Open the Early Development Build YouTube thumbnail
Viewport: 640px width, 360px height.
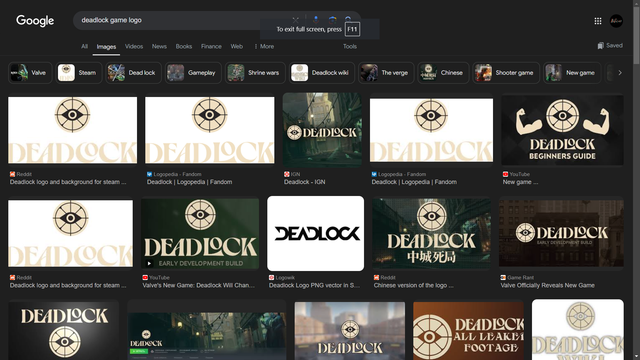200,233
